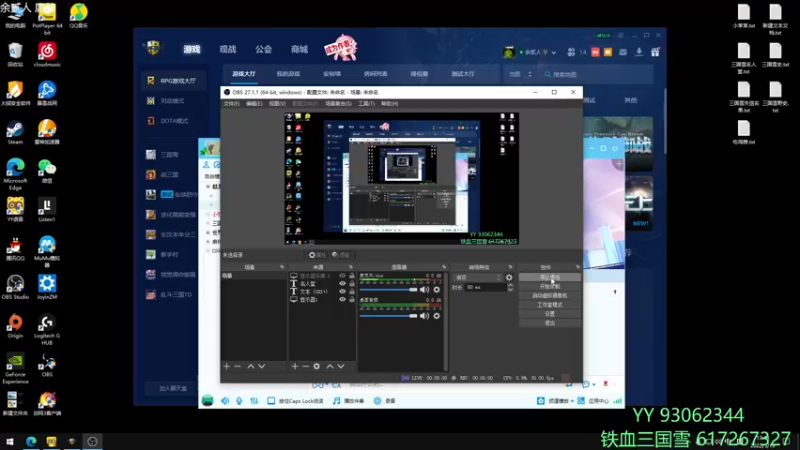800x450 pixels.
Task: Open scene transition properties gear
Action: click(509, 278)
